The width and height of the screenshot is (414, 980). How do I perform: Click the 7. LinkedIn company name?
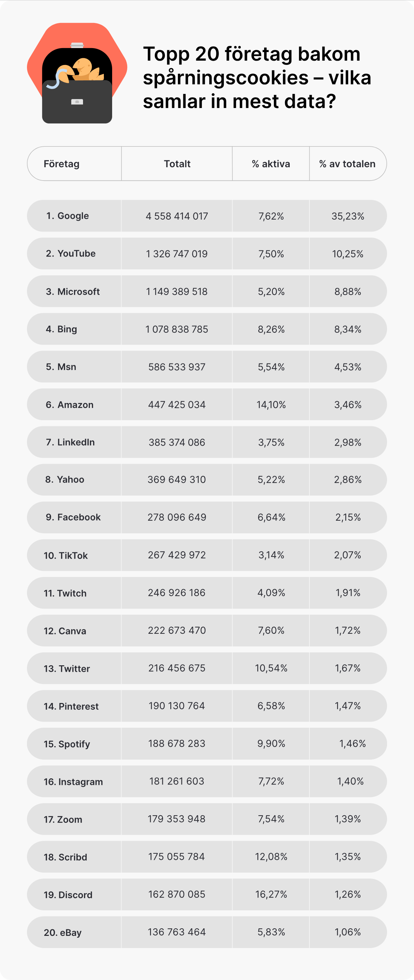(70, 442)
